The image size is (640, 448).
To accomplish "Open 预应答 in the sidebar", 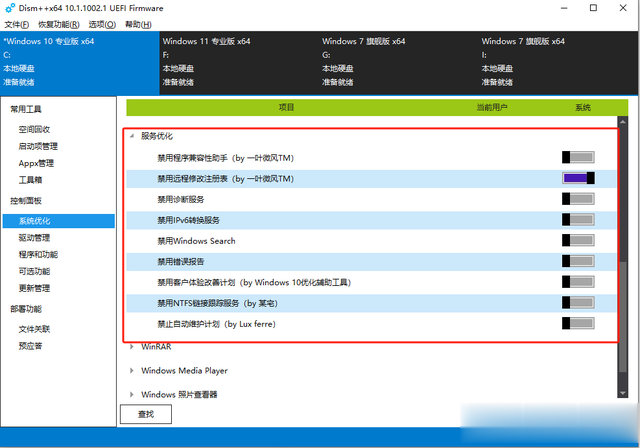I will coord(30,346).
